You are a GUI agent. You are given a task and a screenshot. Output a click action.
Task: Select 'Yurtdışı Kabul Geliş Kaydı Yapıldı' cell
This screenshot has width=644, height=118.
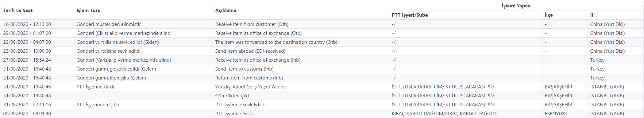[250, 87]
